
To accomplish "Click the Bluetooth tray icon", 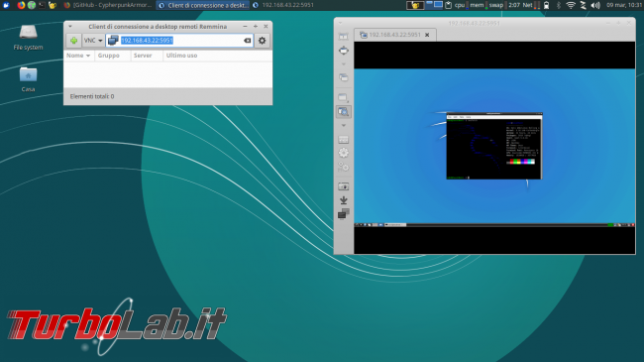I will click(559, 5).
